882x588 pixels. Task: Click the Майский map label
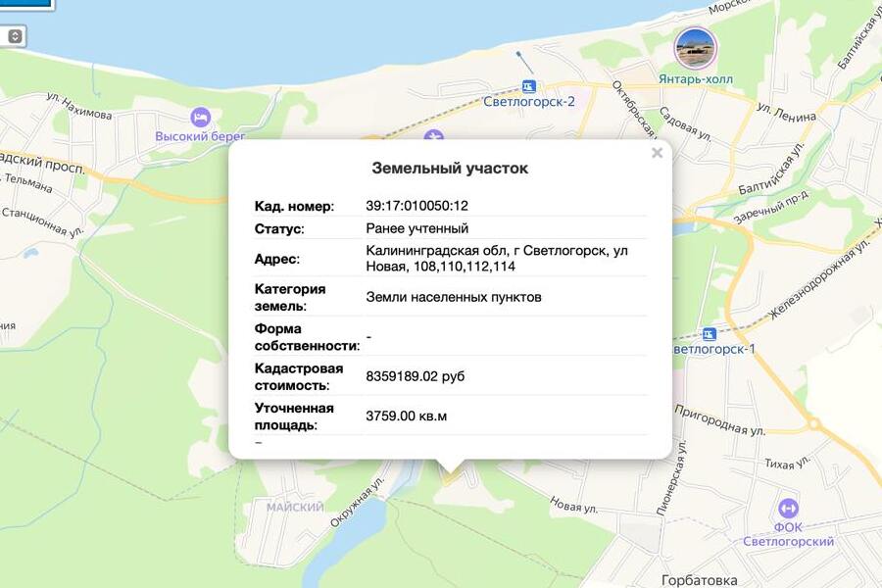tap(295, 505)
